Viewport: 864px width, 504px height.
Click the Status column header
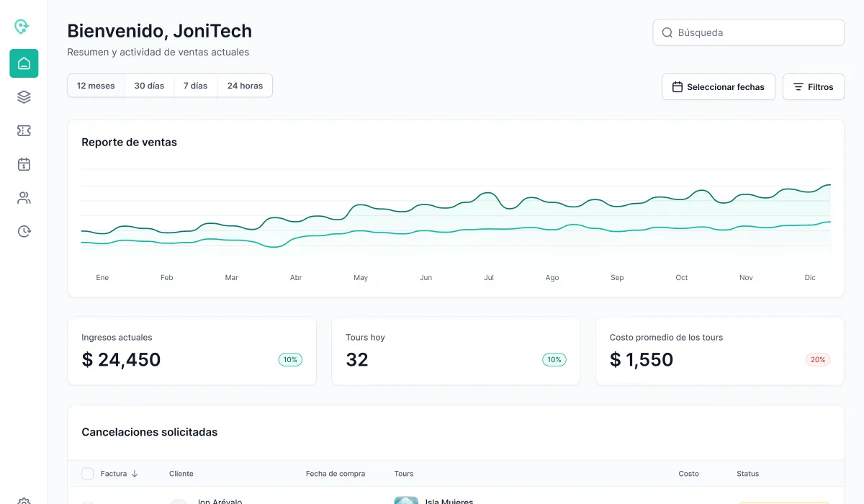pyautogui.click(x=748, y=474)
